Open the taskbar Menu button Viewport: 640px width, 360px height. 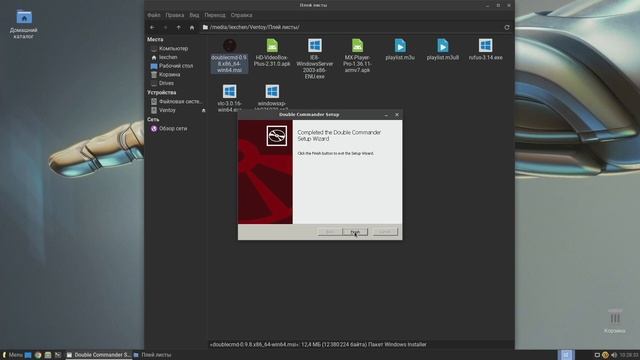click(x=12, y=355)
